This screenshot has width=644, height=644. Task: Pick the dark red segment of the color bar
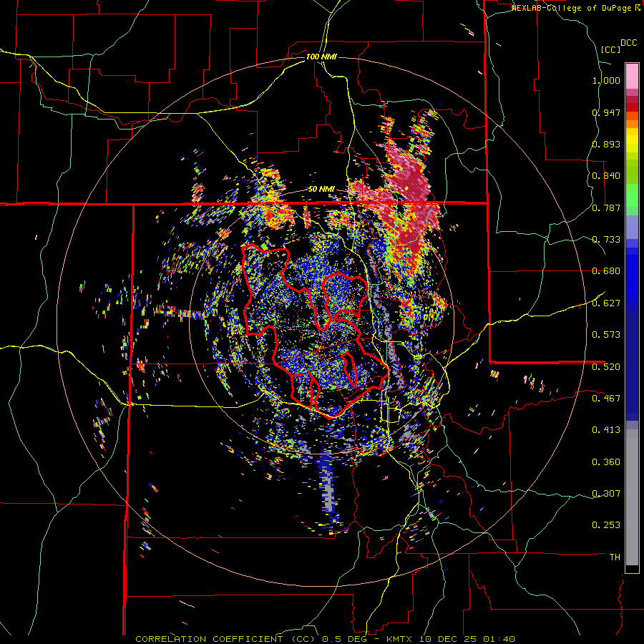pyautogui.click(x=632, y=107)
